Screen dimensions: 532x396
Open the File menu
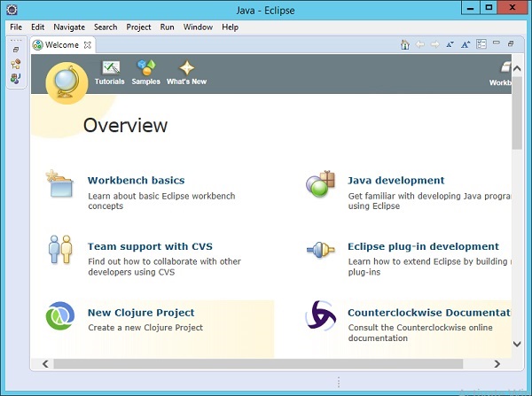(16, 27)
